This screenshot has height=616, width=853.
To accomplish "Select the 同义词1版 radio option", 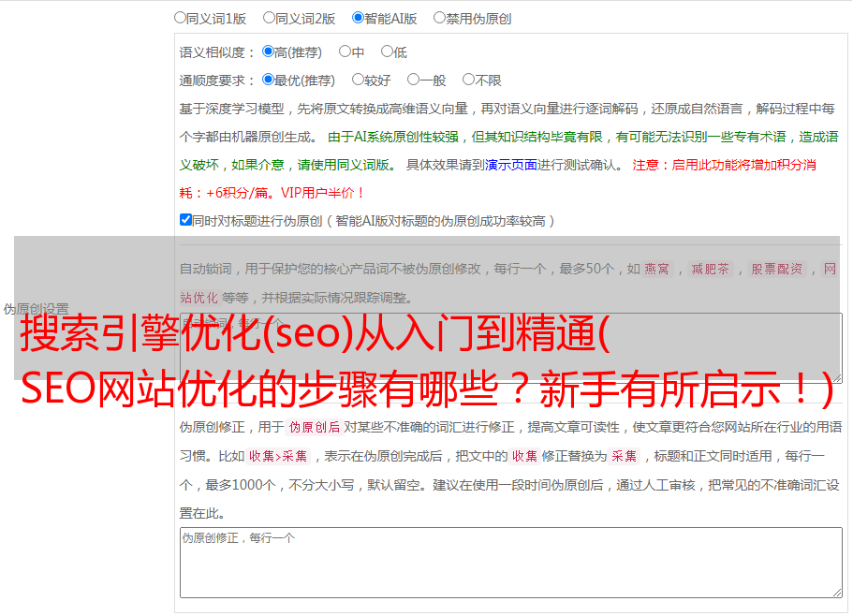I will (x=180, y=18).
